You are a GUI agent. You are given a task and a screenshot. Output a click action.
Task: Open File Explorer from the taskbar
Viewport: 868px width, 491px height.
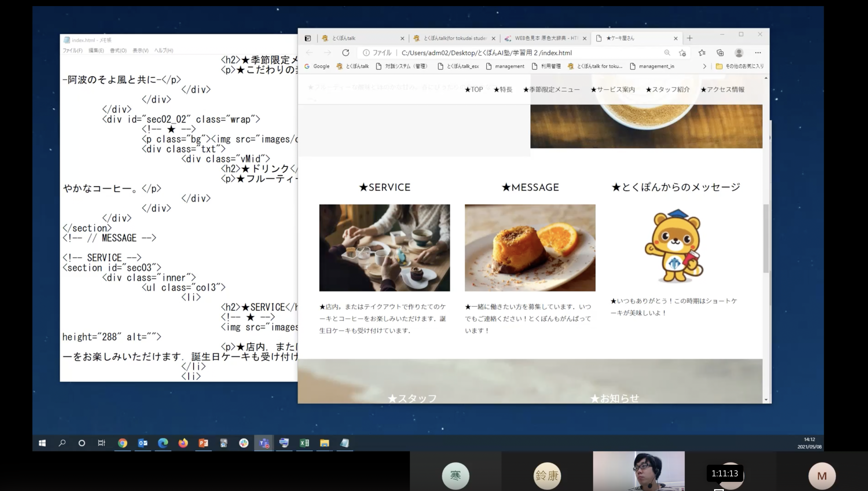[324, 443]
